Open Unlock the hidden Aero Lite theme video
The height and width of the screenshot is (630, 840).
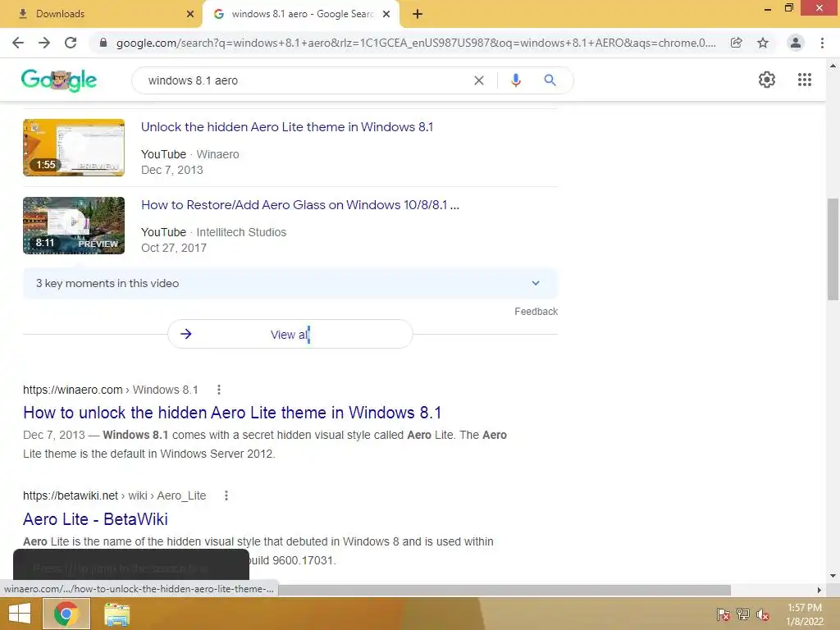[286, 127]
